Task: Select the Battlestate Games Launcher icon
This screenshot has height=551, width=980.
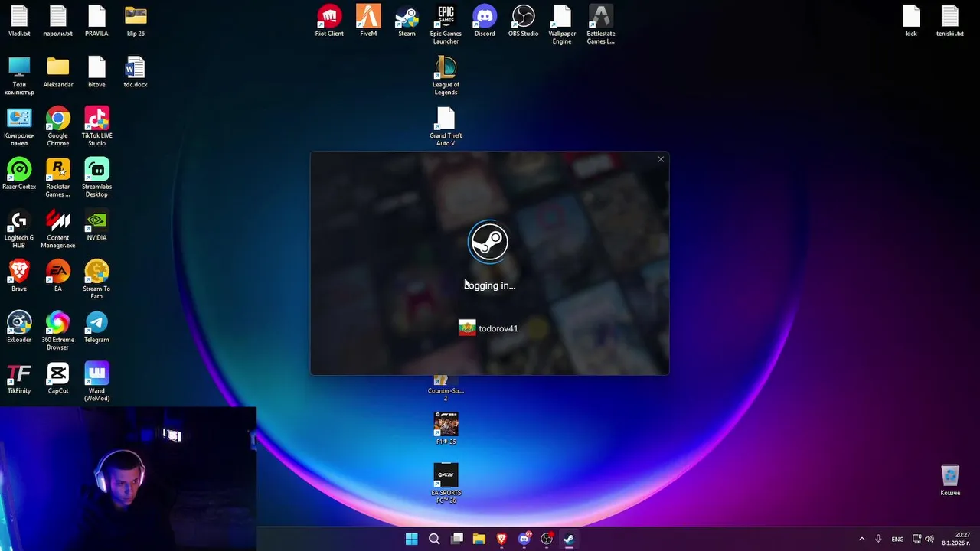Action: [601, 24]
